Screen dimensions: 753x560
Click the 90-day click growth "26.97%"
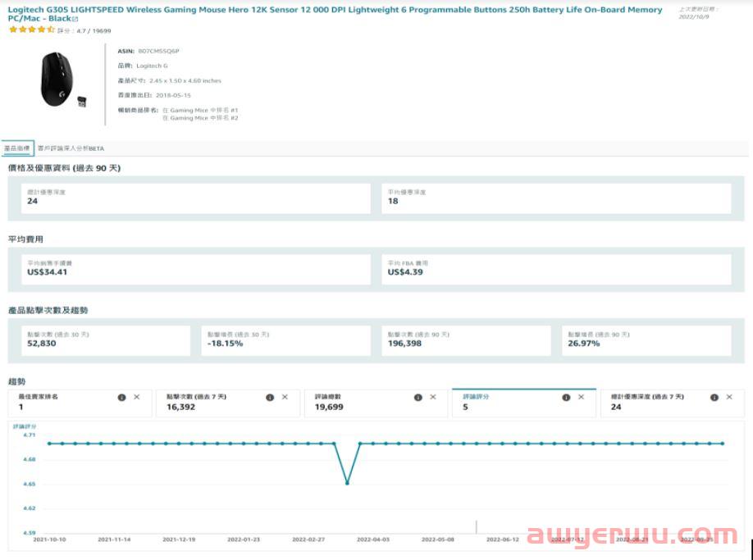click(584, 343)
